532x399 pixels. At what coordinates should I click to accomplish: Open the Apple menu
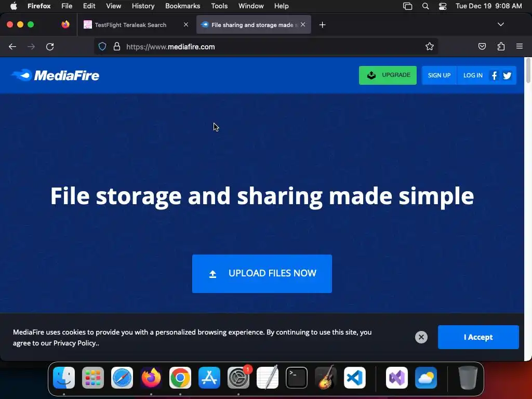point(14,6)
